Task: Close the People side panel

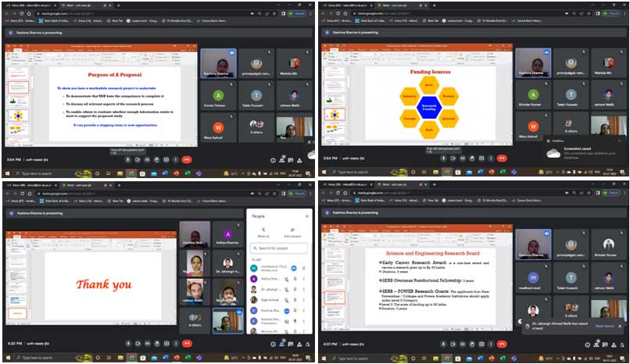Action: (x=306, y=215)
